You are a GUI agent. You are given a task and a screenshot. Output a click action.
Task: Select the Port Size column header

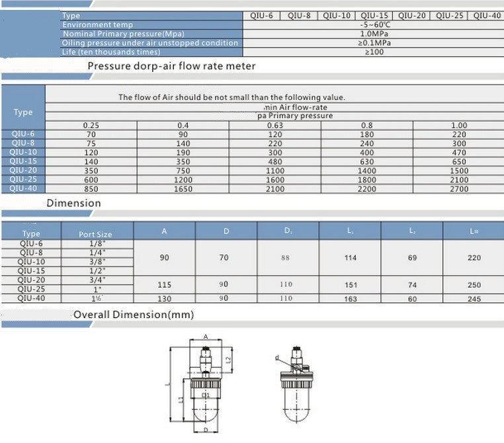tap(97, 233)
